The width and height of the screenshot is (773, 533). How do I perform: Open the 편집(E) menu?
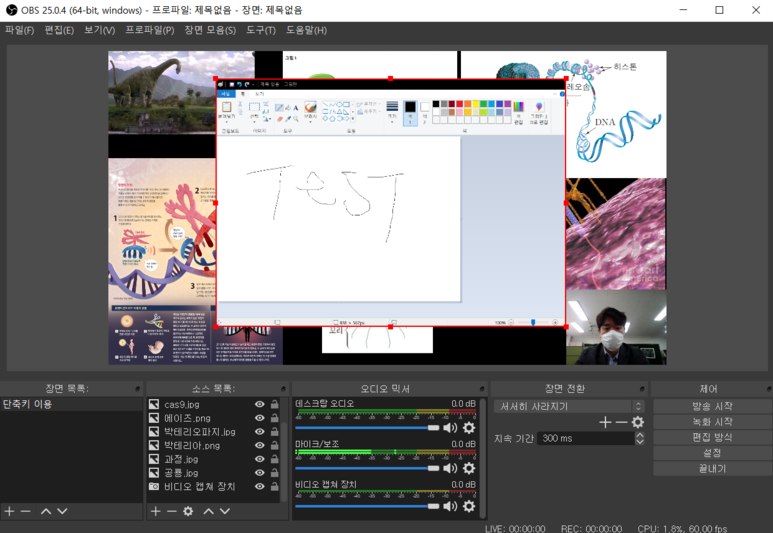coord(59,30)
